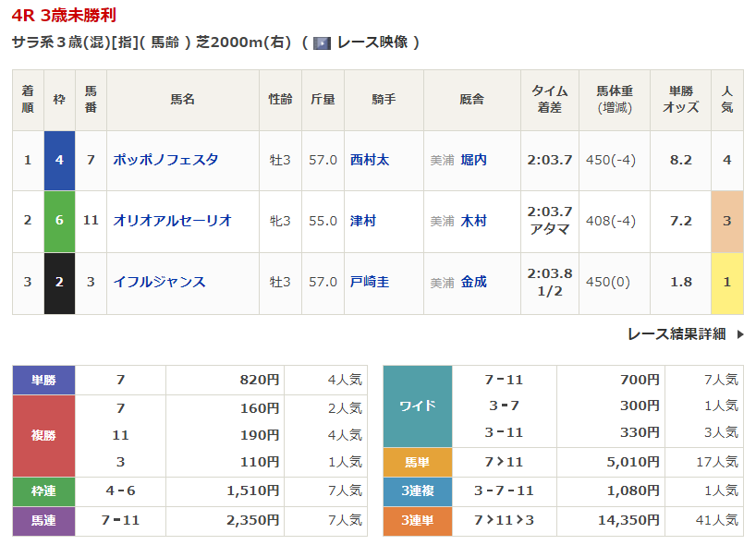This screenshot has width=756, height=545.
Task: Open jockey 戸崎圭 profile link
Action: [370, 282]
